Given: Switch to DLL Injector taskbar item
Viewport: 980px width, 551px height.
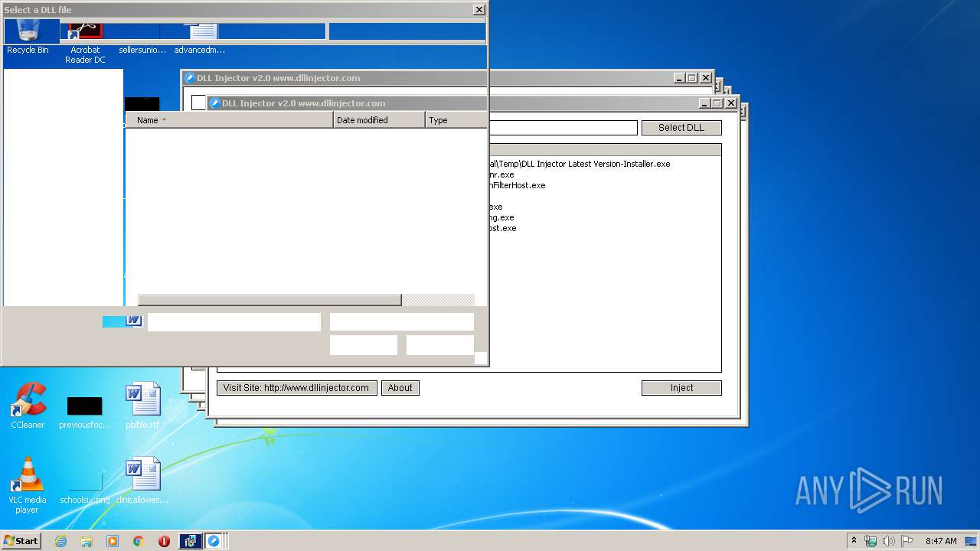Looking at the screenshot, I should tap(214, 541).
